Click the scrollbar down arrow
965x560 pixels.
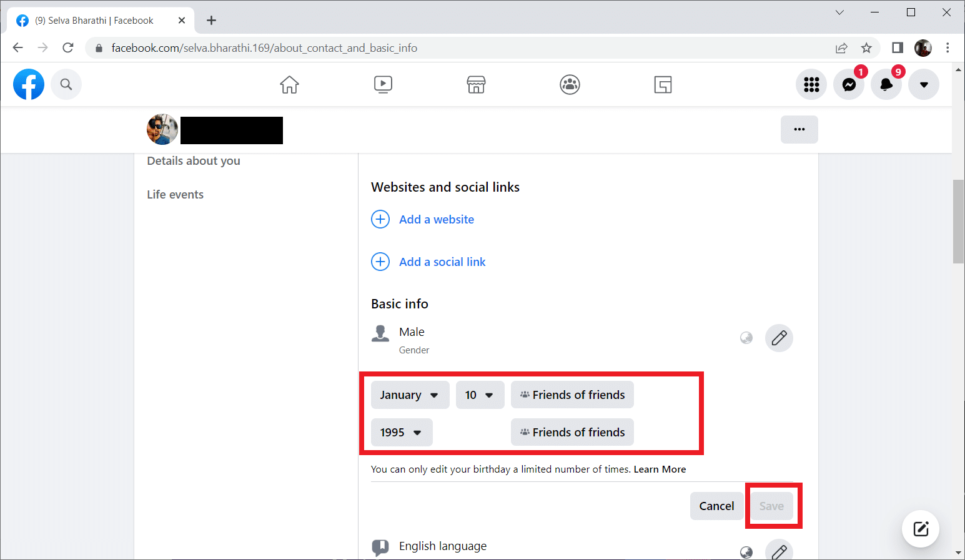pos(958,553)
